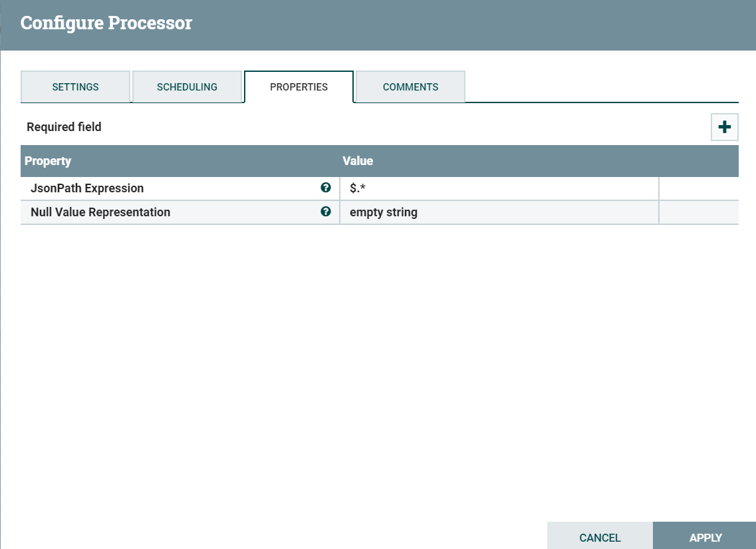Cancel the processor configuration

point(600,537)
